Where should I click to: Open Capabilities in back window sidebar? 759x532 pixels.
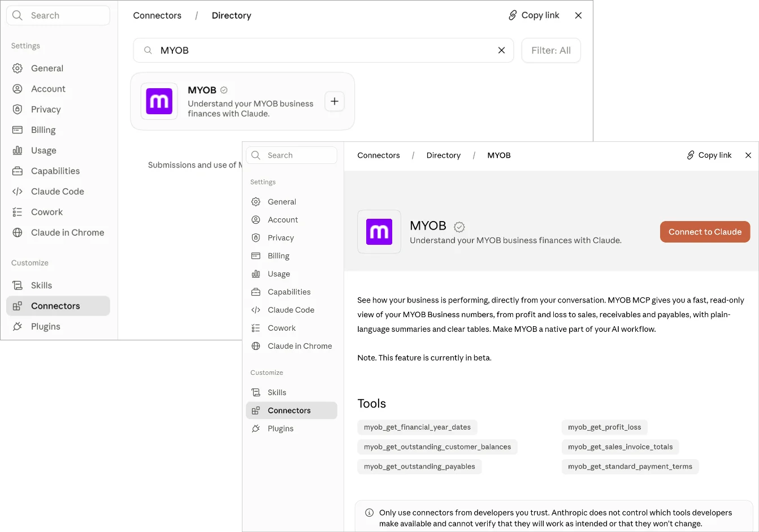[58, 171]
